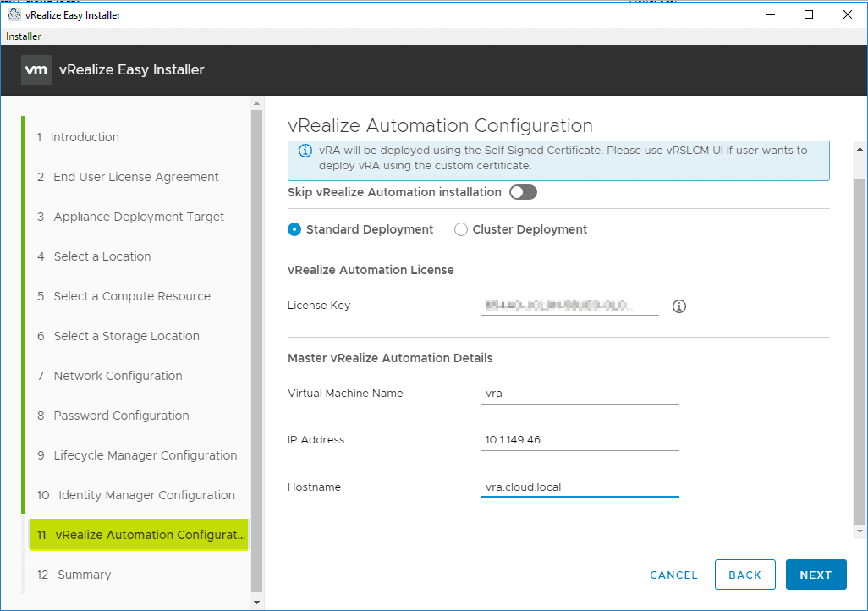Viewport: 868px width, 611px height.
Task: Click the License Key info icon
Action: (x=678, y=306)
